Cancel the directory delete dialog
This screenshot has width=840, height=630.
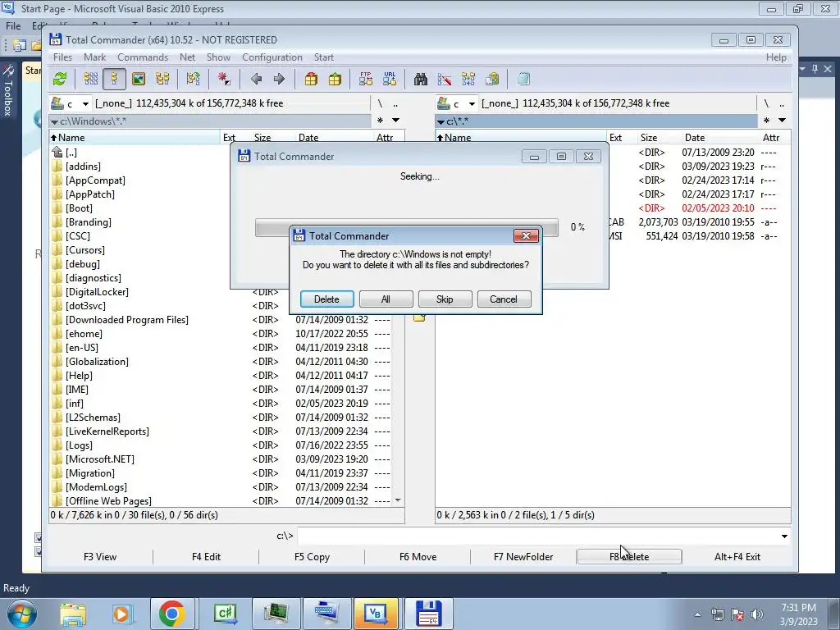click(504, 299)
